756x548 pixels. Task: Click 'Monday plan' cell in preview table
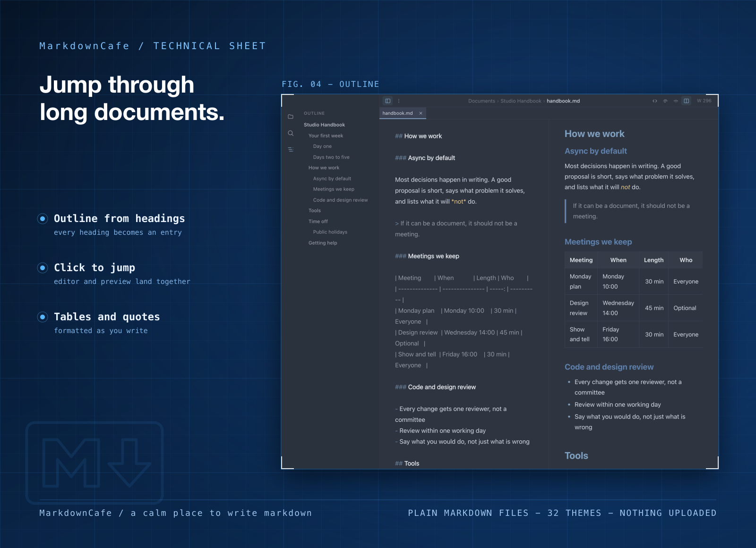[581, 282]
